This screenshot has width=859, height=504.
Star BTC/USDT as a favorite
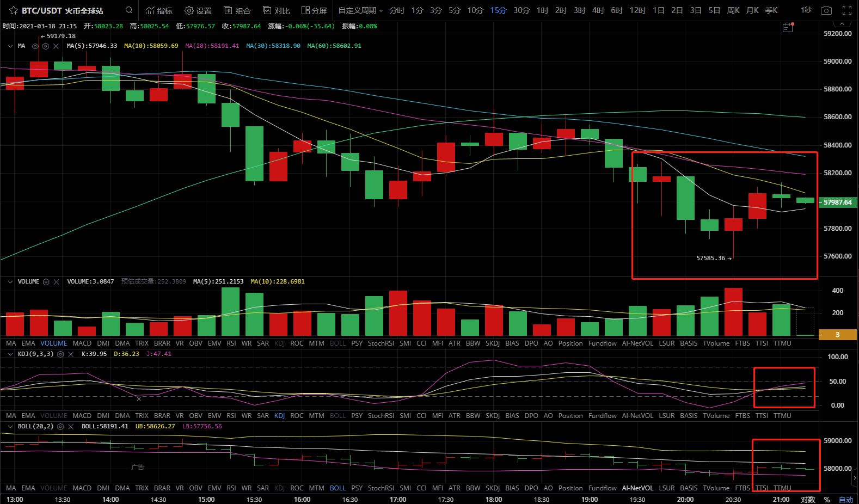tap(14, 10)
